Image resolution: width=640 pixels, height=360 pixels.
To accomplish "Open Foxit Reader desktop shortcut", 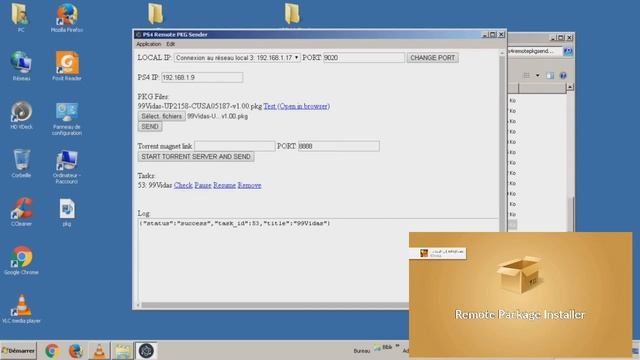I will pos(67,66).
